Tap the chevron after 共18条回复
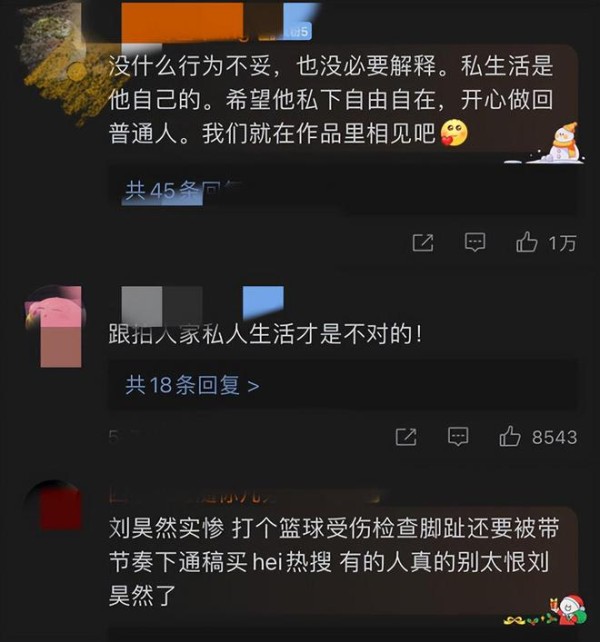The image size is (600, 642). [x=254, y=386]
